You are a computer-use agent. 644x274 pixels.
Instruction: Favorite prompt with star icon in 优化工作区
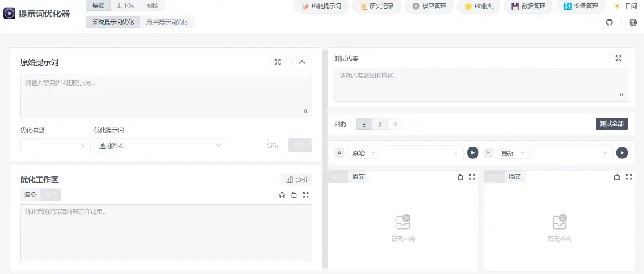(x=281, y=195)
